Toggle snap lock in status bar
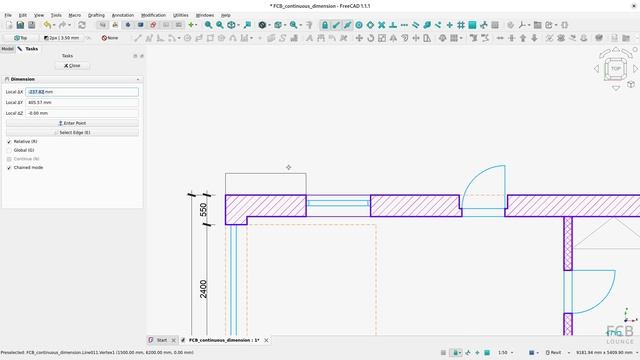This screenshot has width=640, height=360. [456, 353]
